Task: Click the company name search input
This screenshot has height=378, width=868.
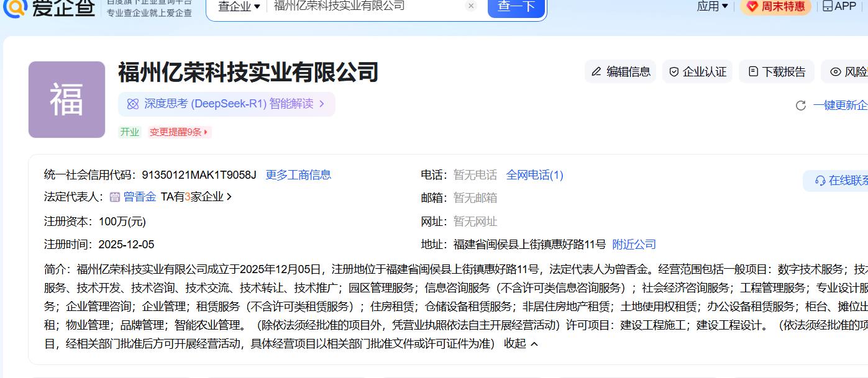Action: pos(367,6)
